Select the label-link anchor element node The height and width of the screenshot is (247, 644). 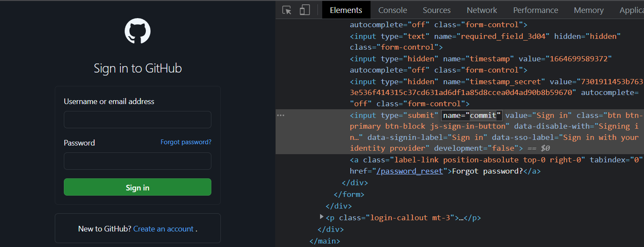496,165
